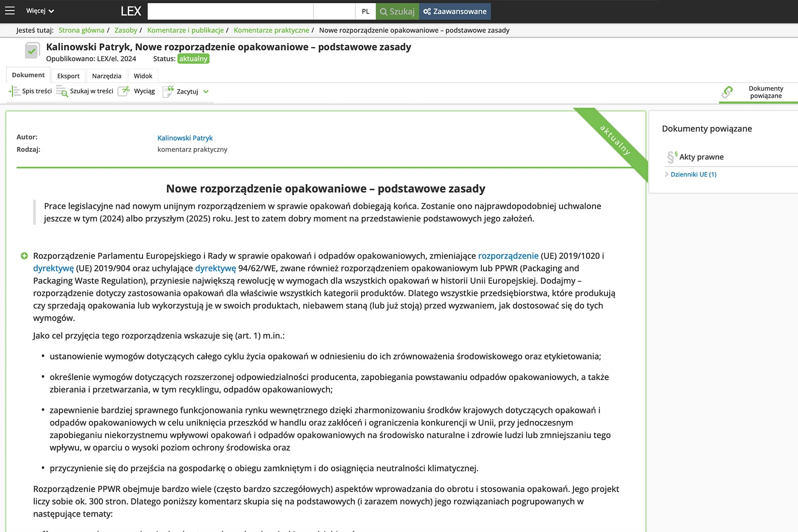Open the Zasoby breadcrumb link
This screenshot has width=798, height=532.
126,30
